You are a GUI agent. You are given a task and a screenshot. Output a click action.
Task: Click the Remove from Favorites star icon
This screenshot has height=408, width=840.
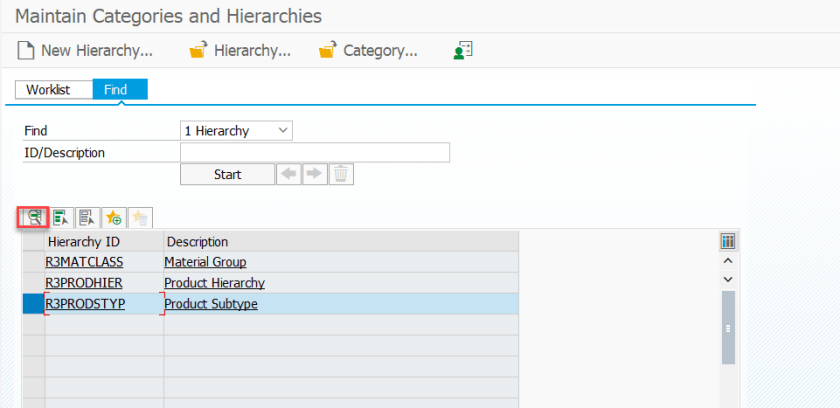pyautogui.click(x=139, y=217)
